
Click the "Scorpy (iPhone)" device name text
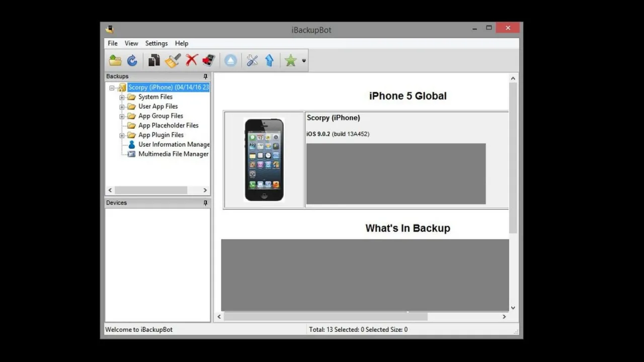333,118
